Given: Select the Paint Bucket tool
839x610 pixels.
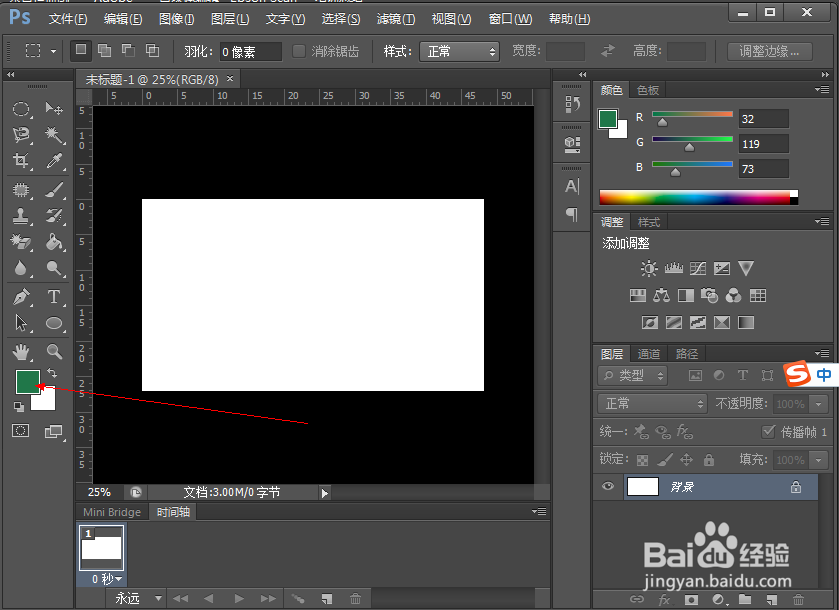Looking at the screenshot, I should tap(54, 242).
